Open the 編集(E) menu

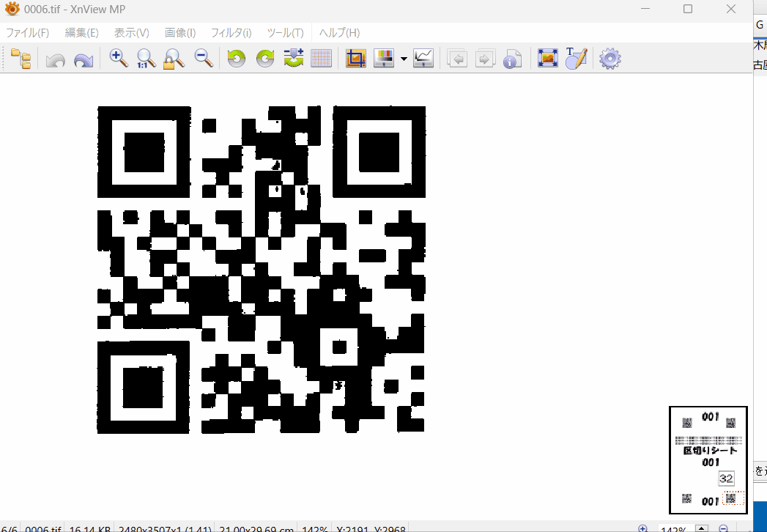(x=82, y=33)
